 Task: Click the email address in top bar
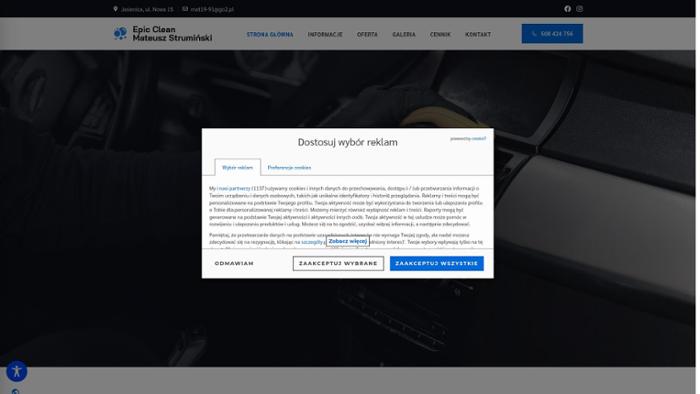tap(213, 9)
